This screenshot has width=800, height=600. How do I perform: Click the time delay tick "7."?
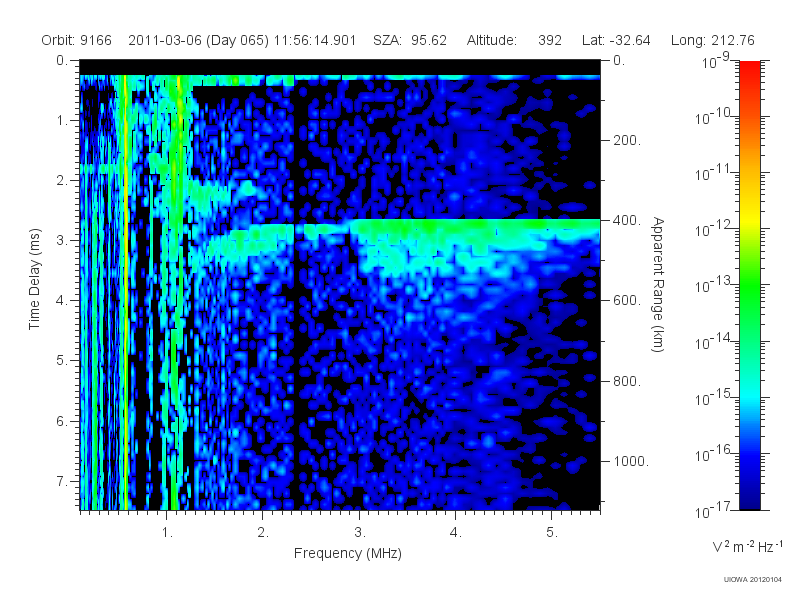tap(62, 481)
